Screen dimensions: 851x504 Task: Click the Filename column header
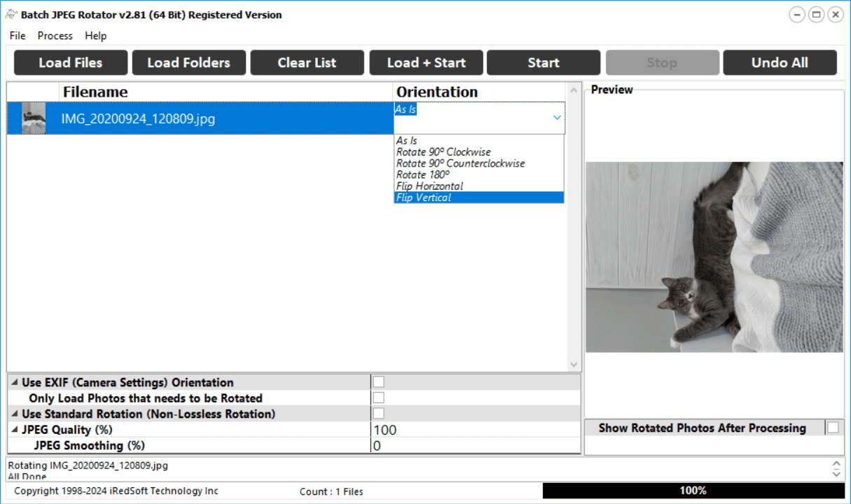(x=226, y=92)
